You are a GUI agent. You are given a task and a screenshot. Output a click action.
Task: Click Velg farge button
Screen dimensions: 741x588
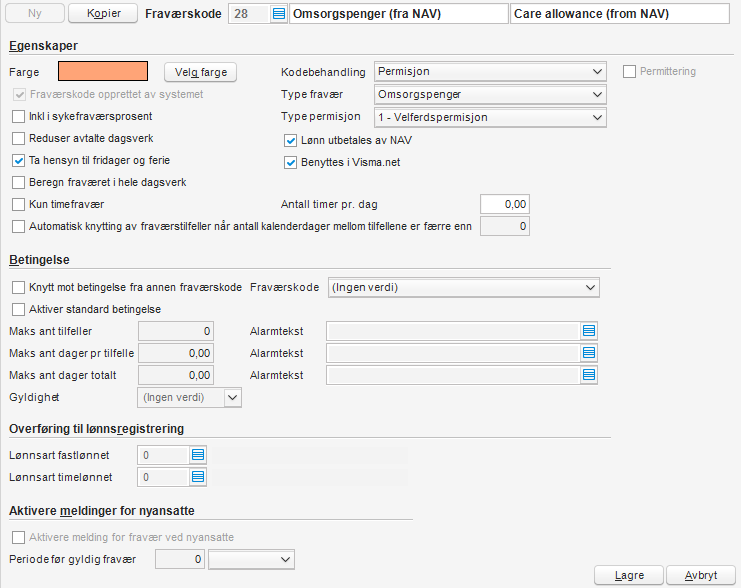click(x=200, y=72)
